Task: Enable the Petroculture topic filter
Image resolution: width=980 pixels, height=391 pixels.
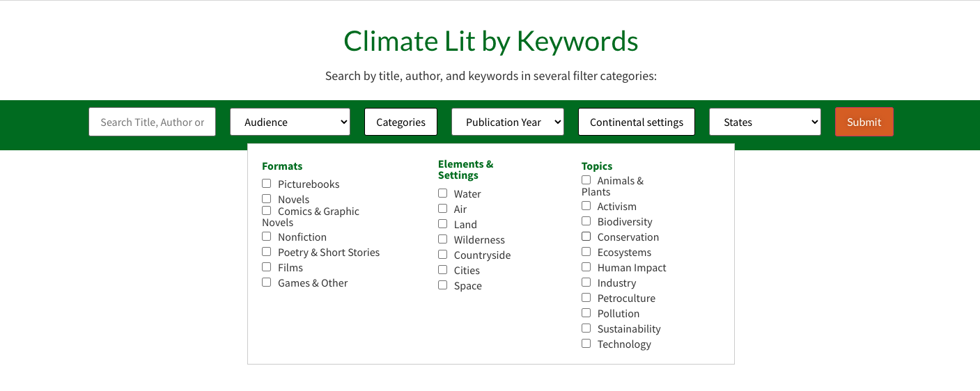Action: [x=586, y=298]
